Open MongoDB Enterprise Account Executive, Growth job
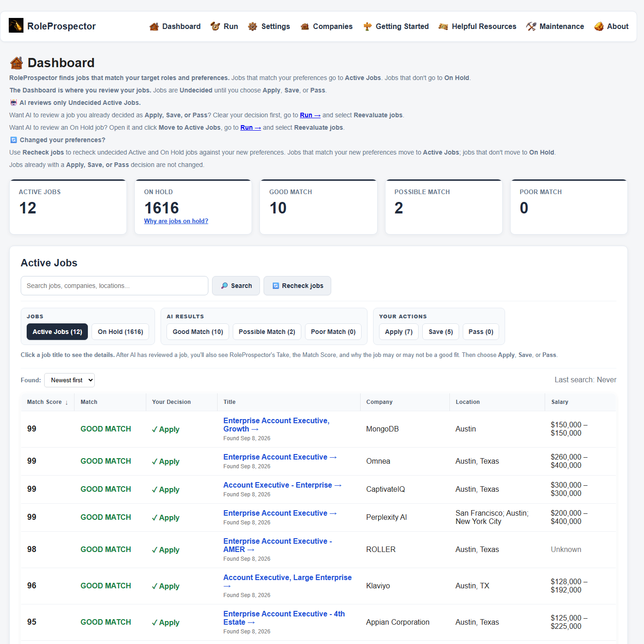Screen dimensions: 644x644 (276, 425)
